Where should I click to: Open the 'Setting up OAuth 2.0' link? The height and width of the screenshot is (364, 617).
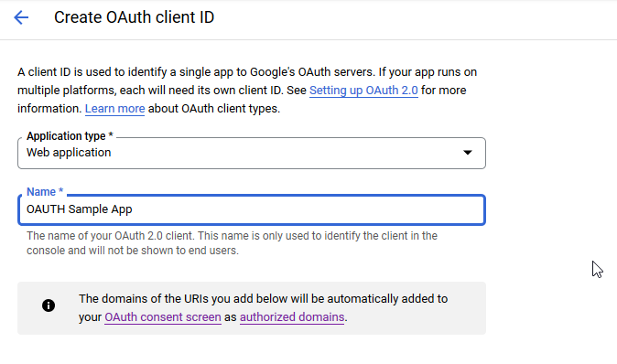[x=363, y=91]
